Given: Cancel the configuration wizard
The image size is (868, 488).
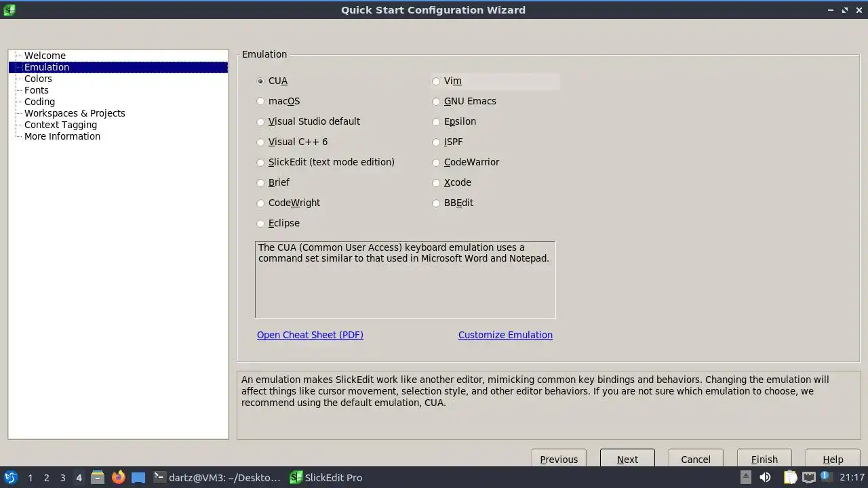Looking at the screenshot, I should [x=696, y=458].
